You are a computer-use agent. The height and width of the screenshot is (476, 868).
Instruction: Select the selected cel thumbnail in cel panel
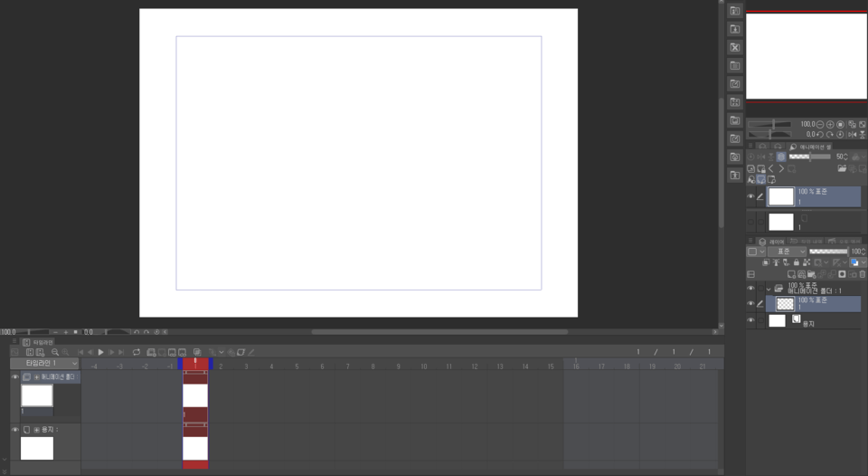point(781,196)
